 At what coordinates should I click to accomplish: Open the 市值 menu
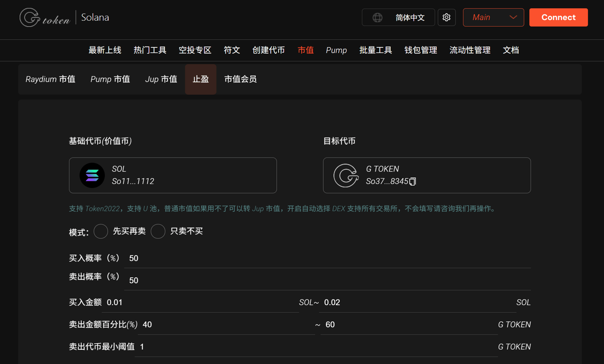(x=306, y=50)
